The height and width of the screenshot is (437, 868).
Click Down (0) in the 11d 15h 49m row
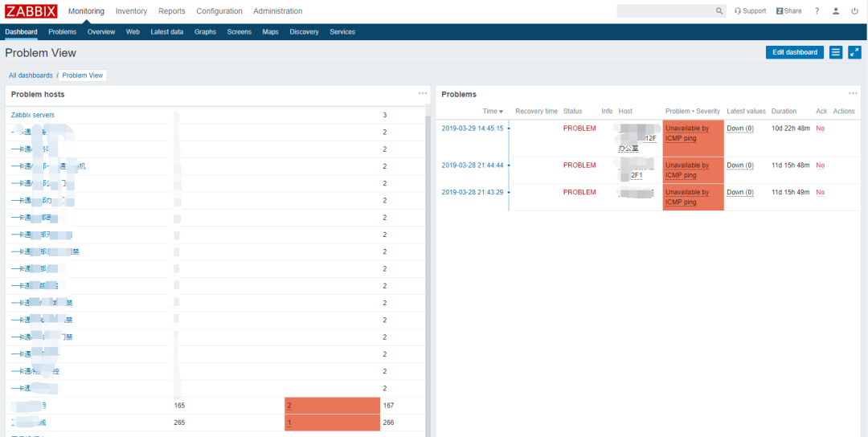(740, 192)
